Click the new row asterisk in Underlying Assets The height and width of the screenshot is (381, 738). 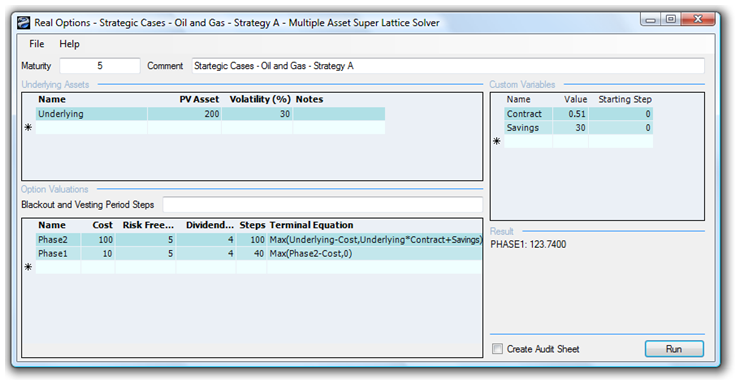click(x=28, y=128)
